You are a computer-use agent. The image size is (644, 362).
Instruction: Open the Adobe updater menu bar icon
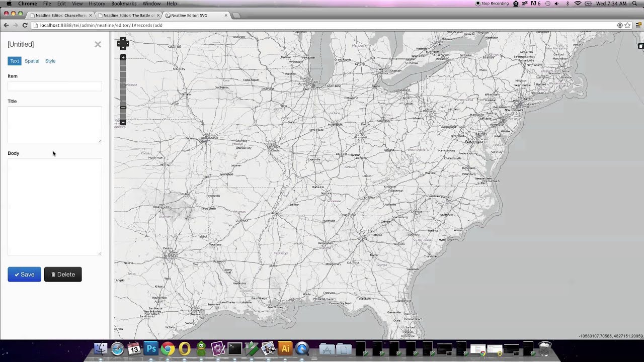[x=535, y=4]
